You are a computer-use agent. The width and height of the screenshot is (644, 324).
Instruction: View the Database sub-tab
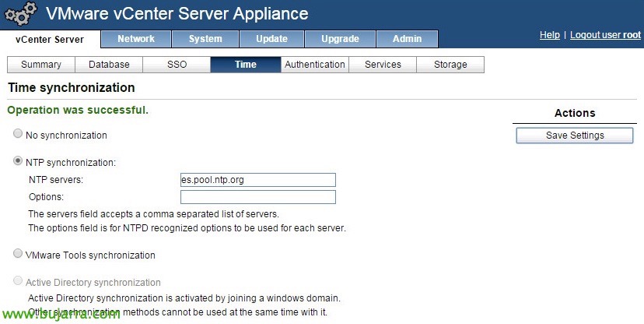(x=109, y=65)
